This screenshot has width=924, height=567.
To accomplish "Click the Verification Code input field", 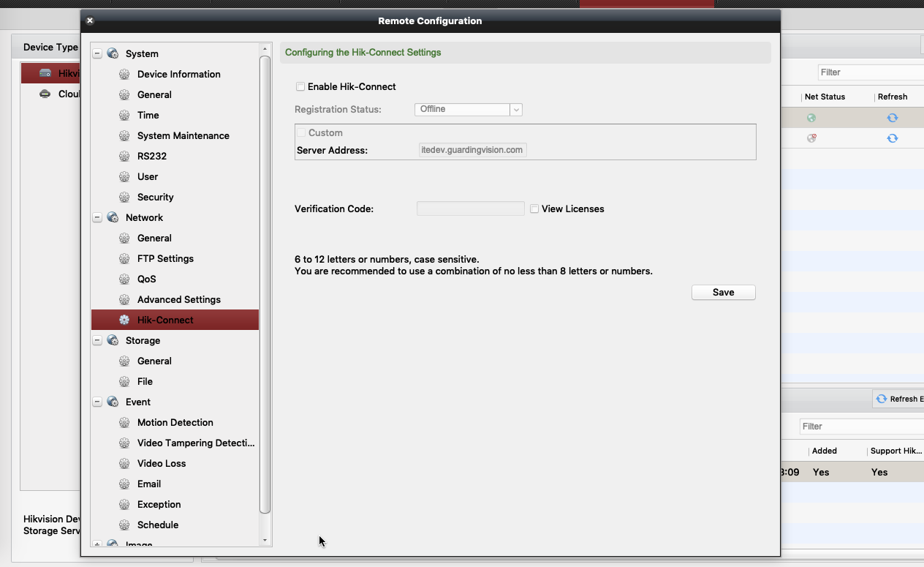I will coord(470,209).
